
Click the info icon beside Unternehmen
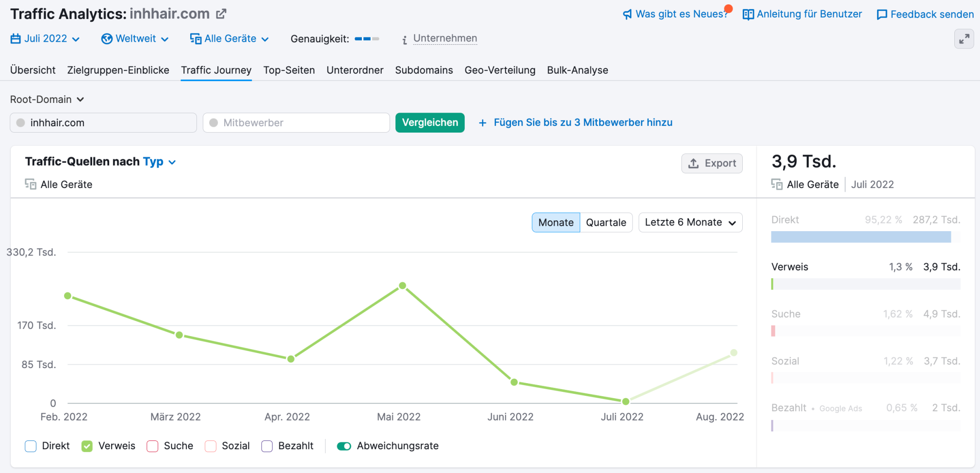point(405,39)
